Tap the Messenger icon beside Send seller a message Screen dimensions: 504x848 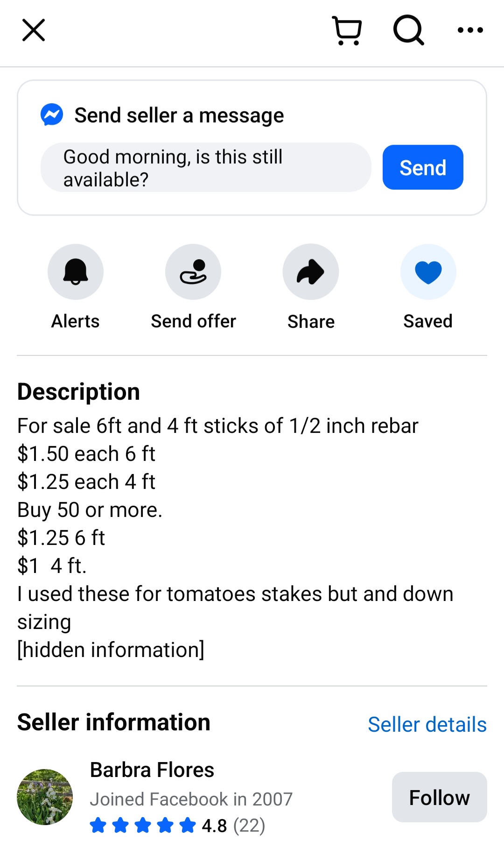tap(52, 115)
